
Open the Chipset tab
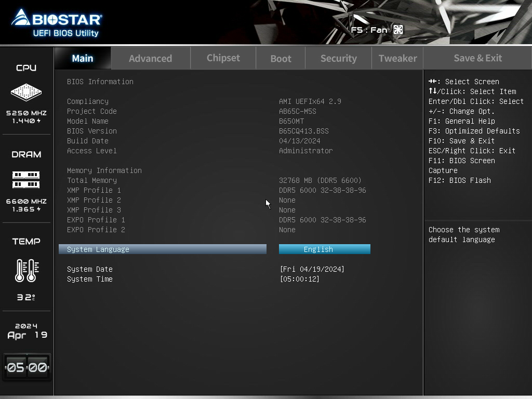click(223, 58)
